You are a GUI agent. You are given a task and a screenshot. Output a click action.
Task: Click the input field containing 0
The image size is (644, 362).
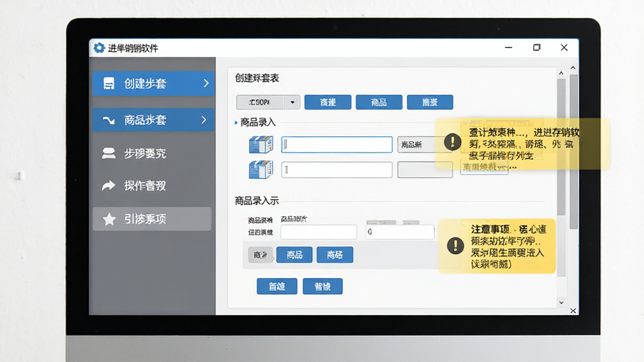point(400,232)
